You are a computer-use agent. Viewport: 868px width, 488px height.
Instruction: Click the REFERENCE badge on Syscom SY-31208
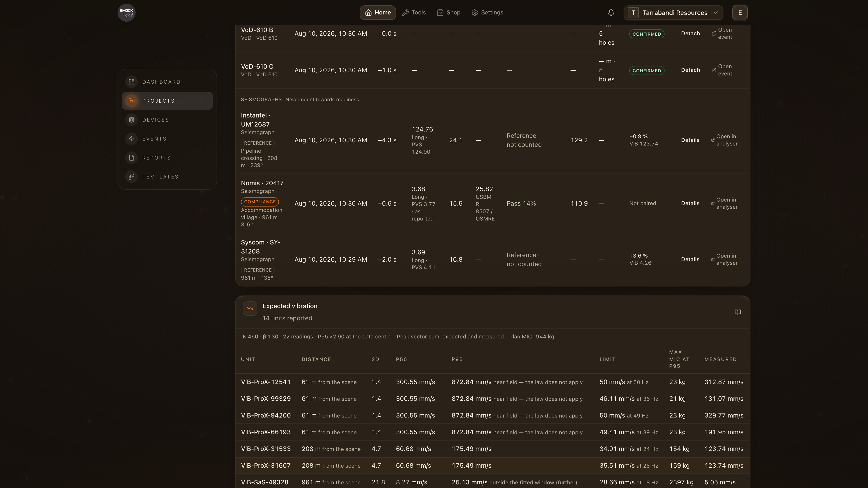point(258,270)
